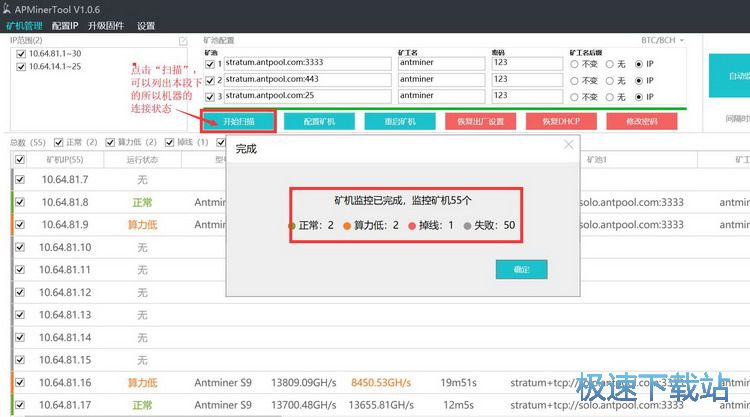Click the password field for pool 1
Viewport: 750px width, 417px height.
pyautogui.click(x=527, y=63)
